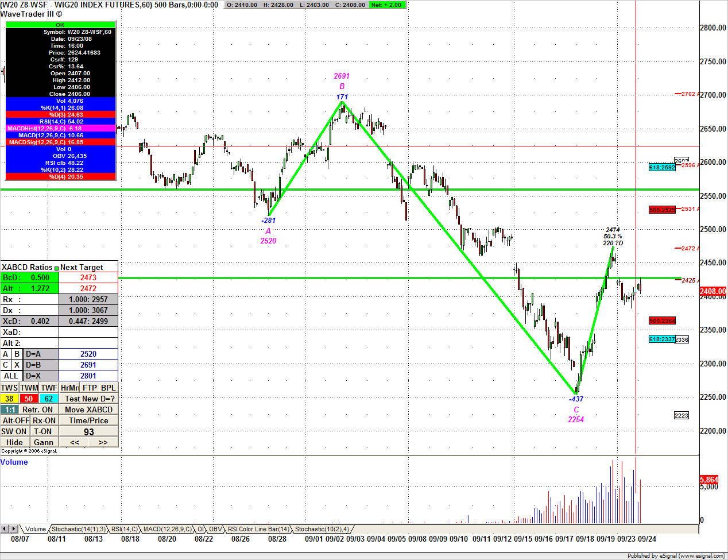Select the cyan 62 retracement swatch

(49, 399)
